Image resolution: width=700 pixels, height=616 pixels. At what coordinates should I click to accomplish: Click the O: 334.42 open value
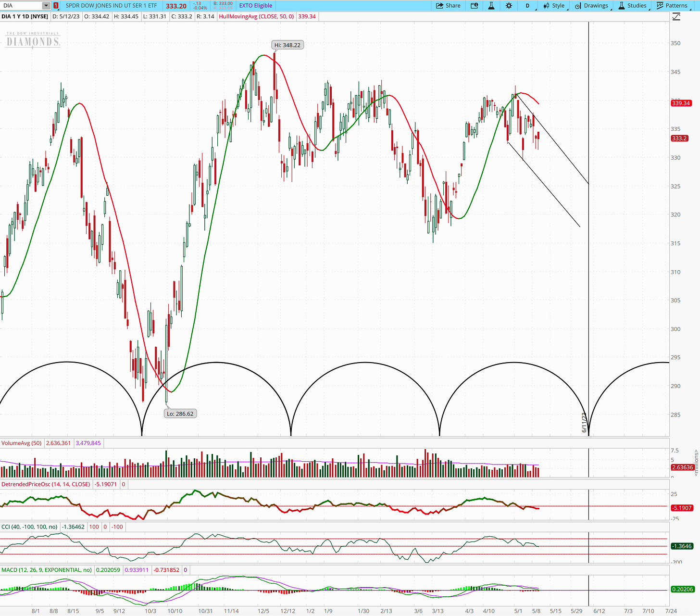pyautogui.click(x=97, y=16)
